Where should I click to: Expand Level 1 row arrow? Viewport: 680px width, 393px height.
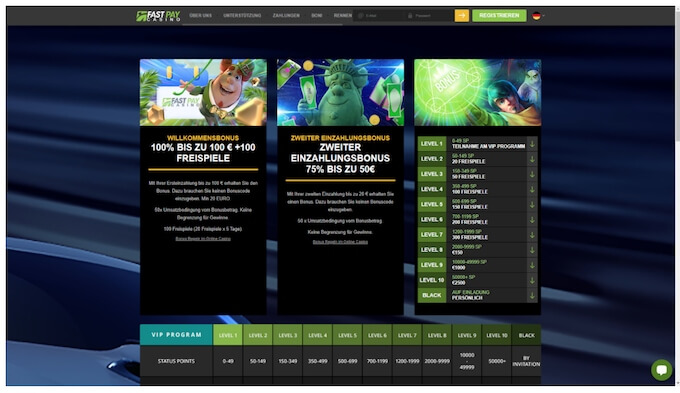coord(532,144)
